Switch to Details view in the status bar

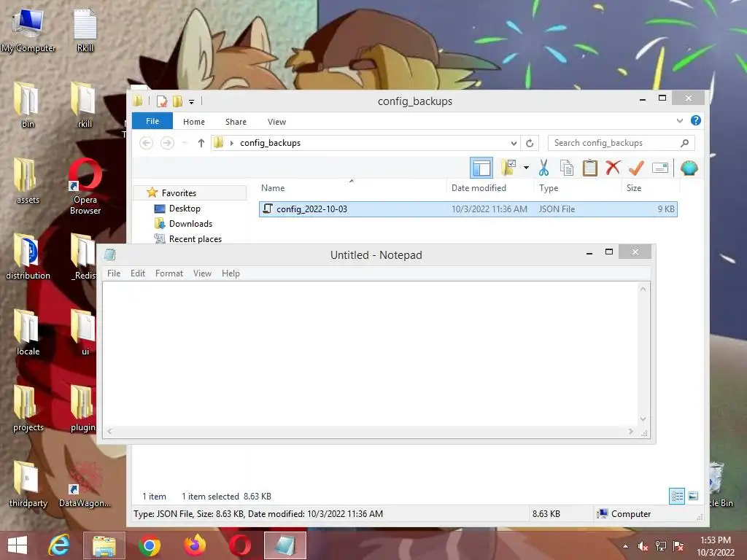point(677,496)
